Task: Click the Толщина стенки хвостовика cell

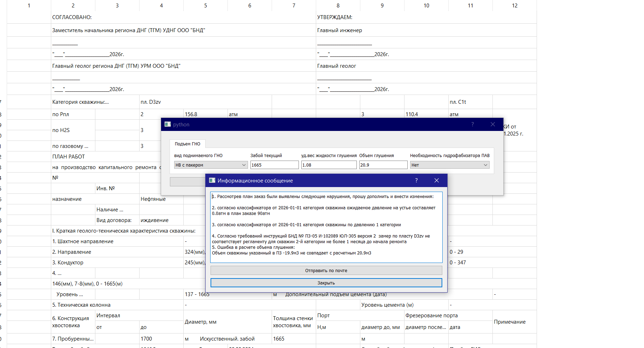Action: [x=294, y=322]
